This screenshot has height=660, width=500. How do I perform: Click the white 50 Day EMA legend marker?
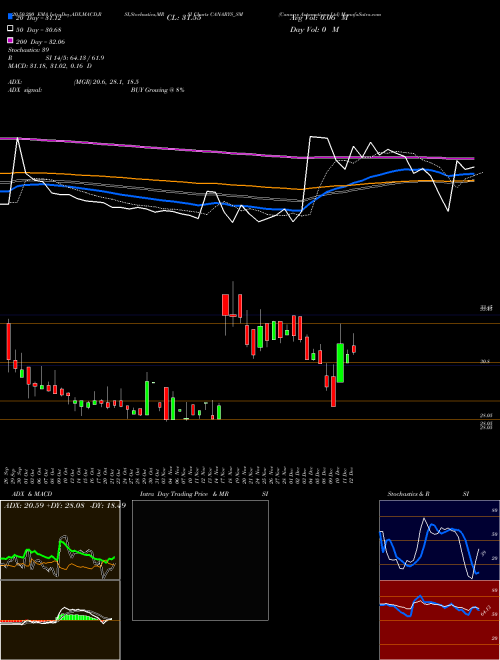point(10,29)
